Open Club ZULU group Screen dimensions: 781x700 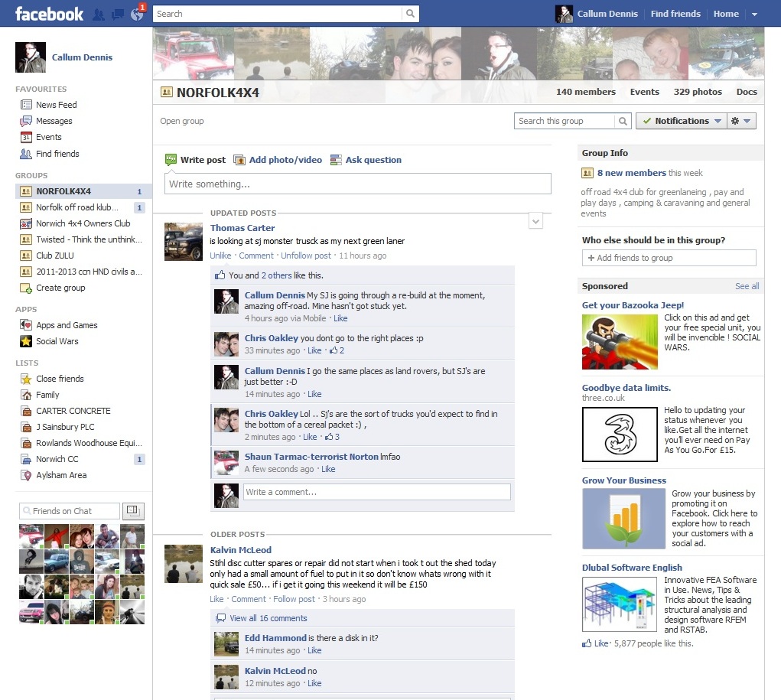click(55, 256)
